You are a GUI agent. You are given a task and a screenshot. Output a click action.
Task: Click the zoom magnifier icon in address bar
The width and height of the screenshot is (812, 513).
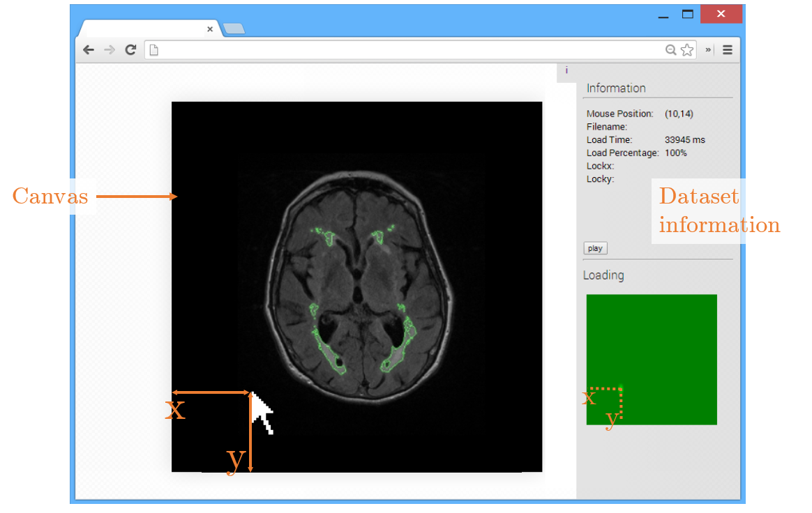[670, 49]
